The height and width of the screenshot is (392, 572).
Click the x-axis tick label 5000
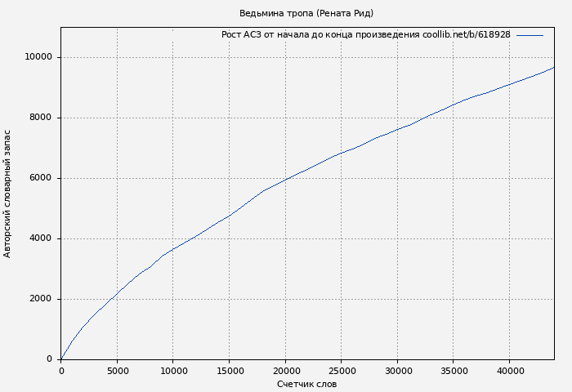tap(117, 370)
